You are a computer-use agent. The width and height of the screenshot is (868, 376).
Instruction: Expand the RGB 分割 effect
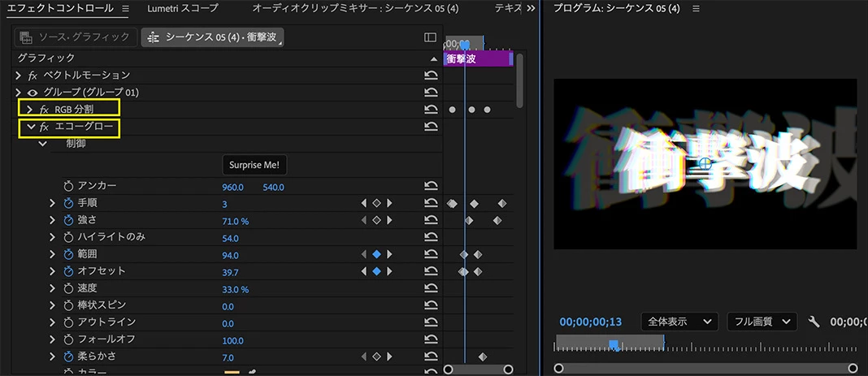tap(29, 110)
